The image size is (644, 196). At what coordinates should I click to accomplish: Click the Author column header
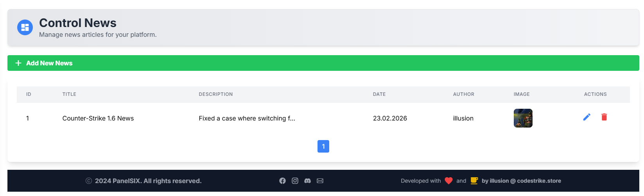pyautogui.click(x=463, y=94)
